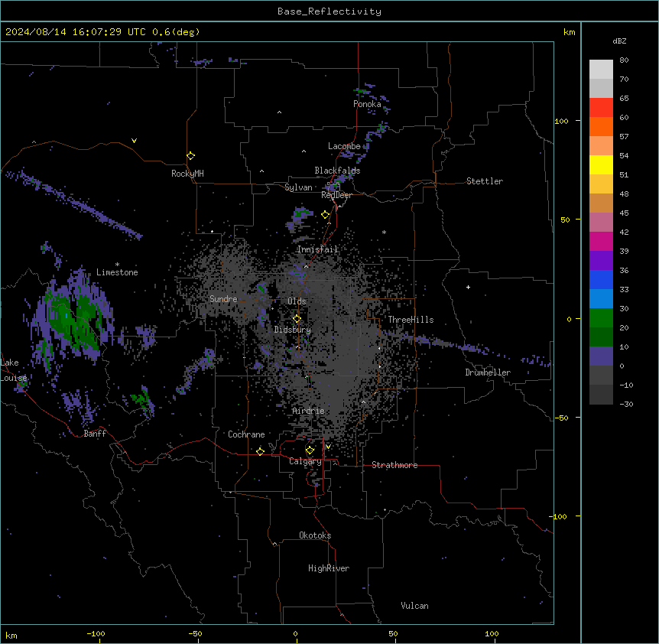Select the yellow diamond marker above Didsbury

297,319
